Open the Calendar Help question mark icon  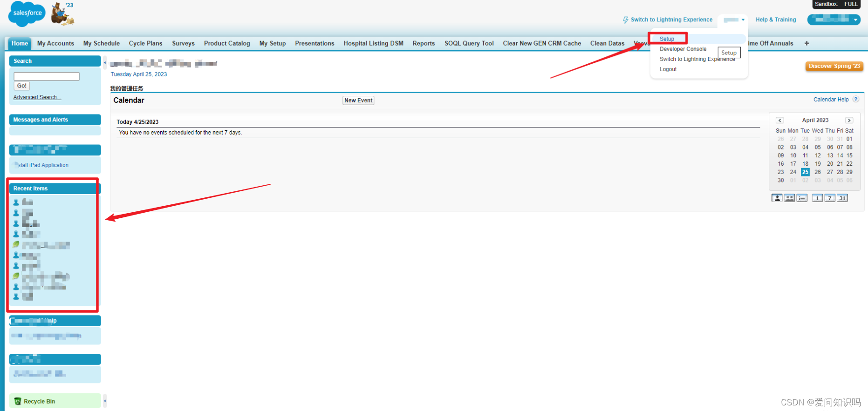coord(856,100)
